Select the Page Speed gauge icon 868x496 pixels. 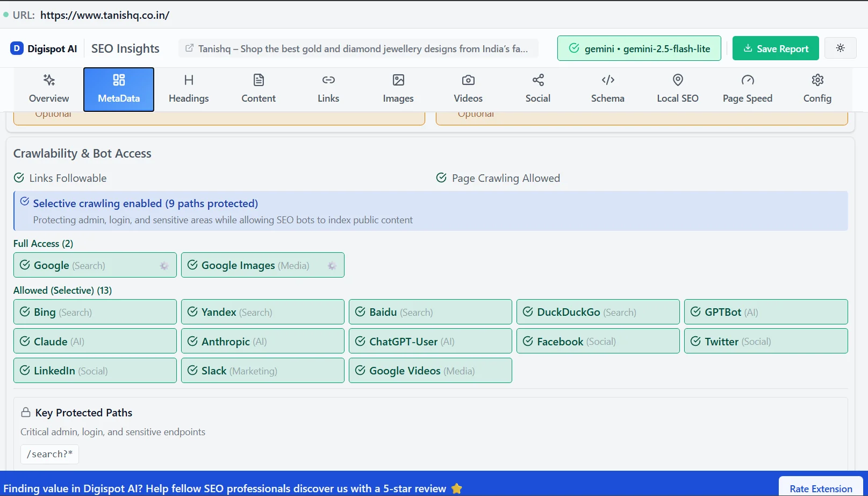click(x=747, y=89)
